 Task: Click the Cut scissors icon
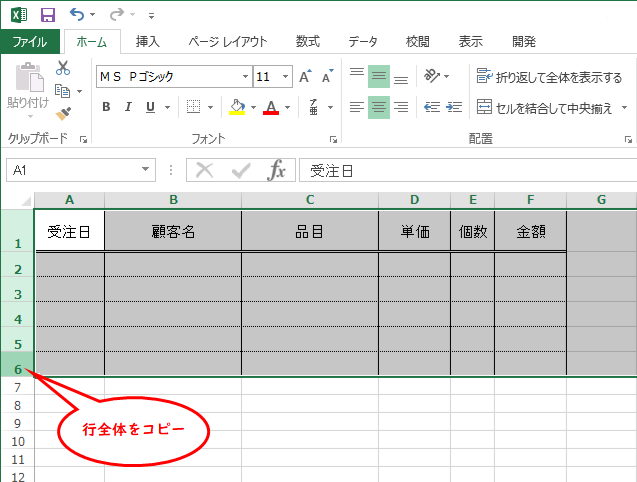click(63, 68)
